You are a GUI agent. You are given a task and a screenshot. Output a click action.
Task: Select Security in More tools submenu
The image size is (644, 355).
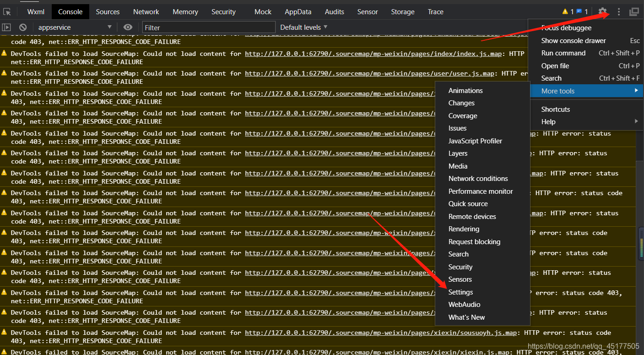482,267
